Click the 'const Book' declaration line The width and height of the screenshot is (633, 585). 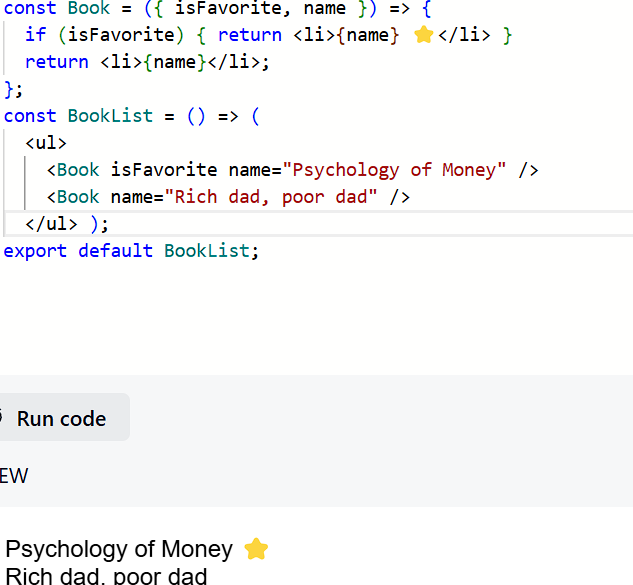pyautogui.click(x=217, y=8)
